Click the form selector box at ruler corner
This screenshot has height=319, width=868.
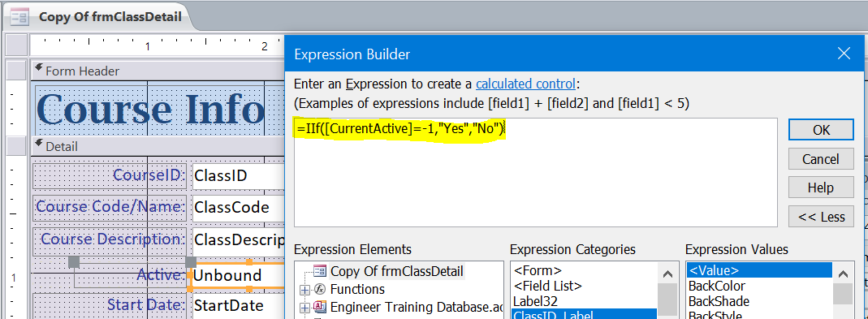tap(16, 45)
